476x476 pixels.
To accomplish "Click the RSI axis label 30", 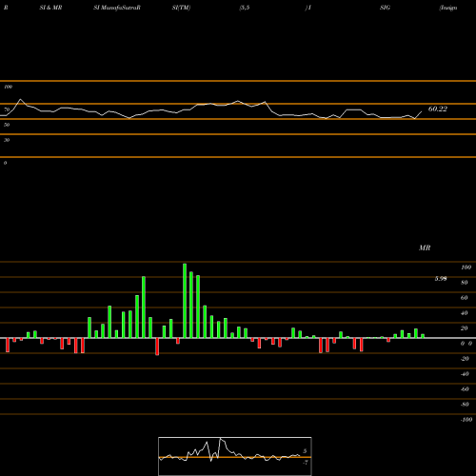I will pos(7,140).
